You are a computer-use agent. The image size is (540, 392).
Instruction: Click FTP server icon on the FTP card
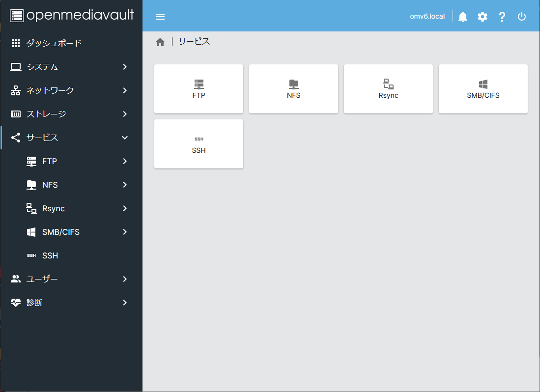point(199,84)
